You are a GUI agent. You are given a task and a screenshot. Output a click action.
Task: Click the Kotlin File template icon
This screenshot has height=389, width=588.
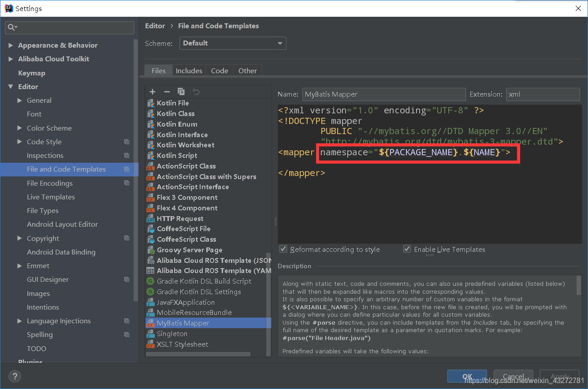point(151,103)
